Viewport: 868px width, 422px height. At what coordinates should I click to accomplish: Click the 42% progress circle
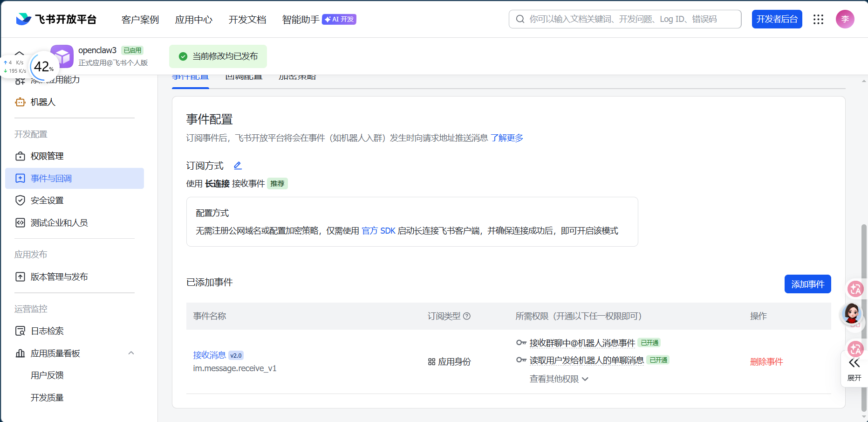point(42,67)
